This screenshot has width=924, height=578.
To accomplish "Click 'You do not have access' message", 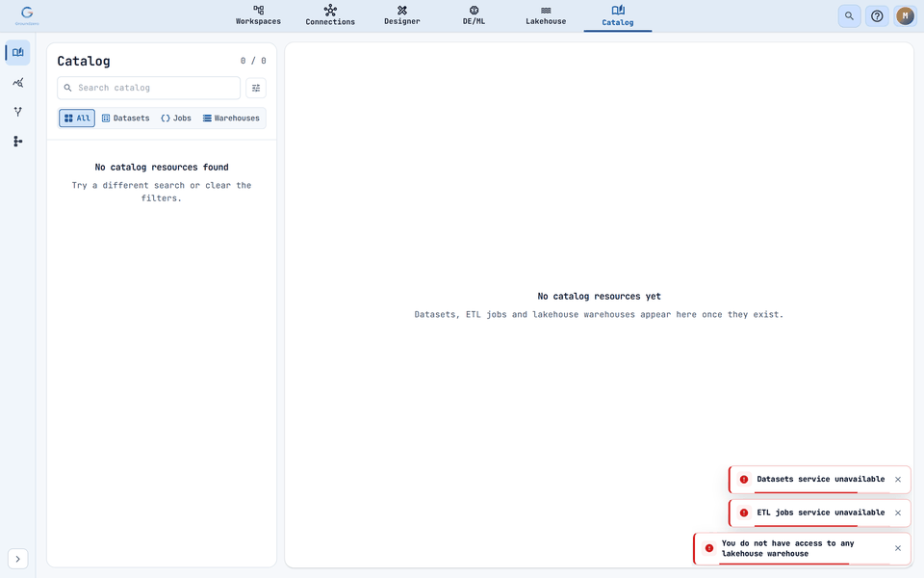I will (x=788, y=548).
